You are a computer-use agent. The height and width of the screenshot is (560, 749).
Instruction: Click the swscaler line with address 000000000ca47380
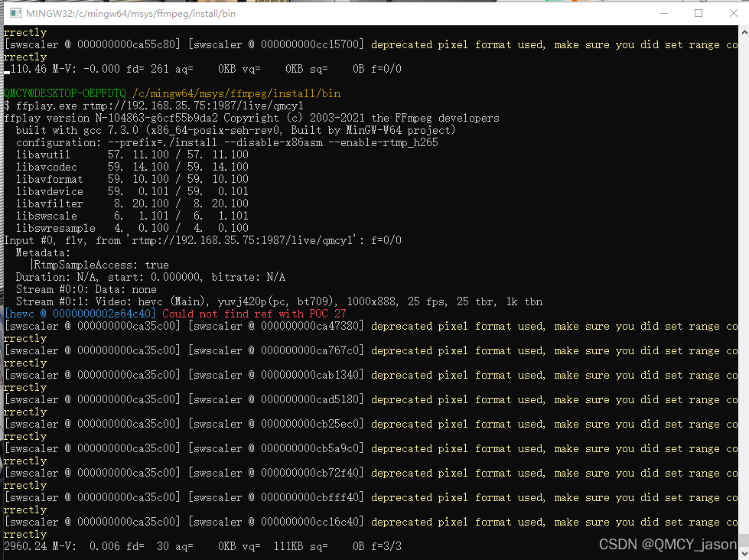[x=371, y=327]
